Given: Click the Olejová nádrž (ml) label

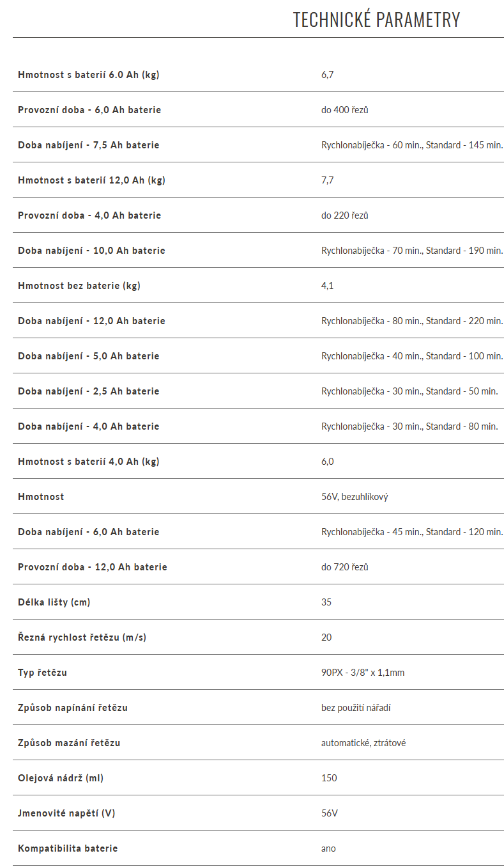Looking at the screenshot, I should [x=61, y=778].
